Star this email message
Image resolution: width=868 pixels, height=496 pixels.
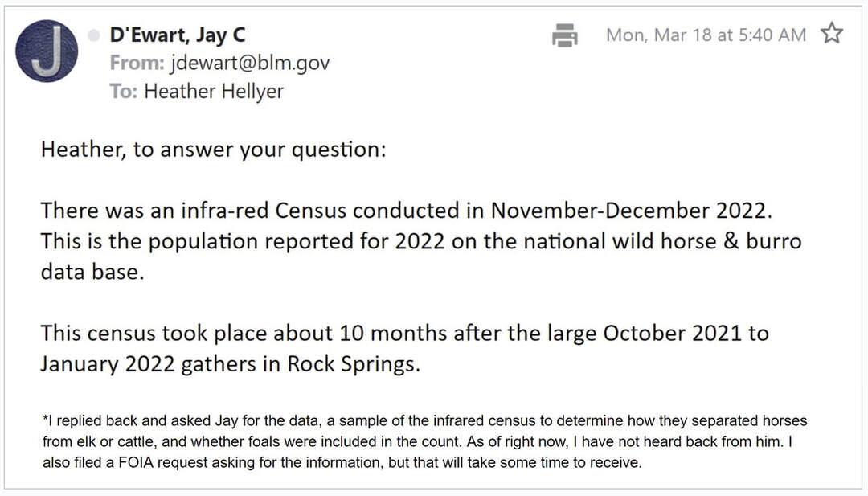[832, 34]
